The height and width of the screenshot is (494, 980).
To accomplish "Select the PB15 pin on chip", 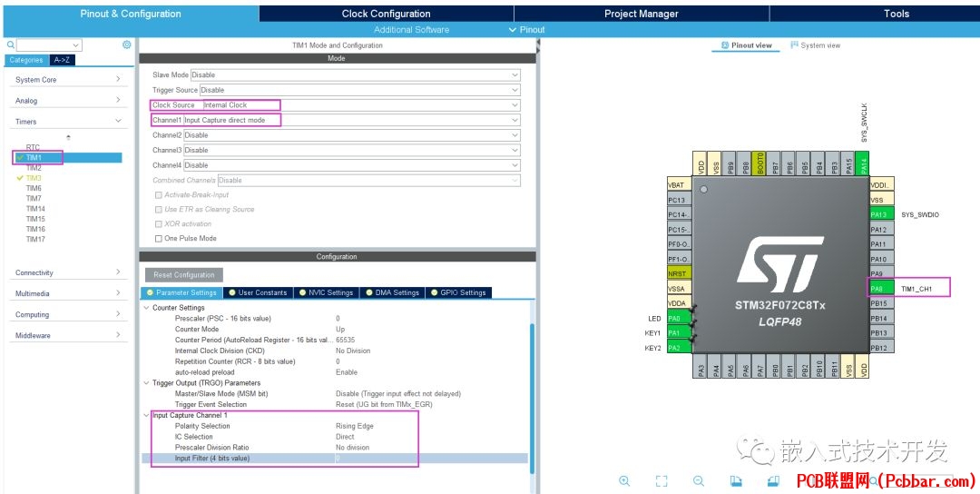I will pos(882,303).
